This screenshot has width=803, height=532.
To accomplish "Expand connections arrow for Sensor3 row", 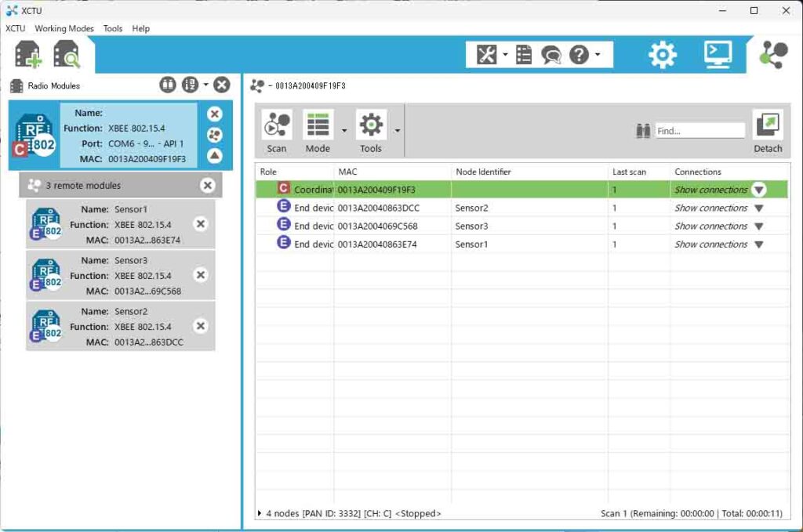I will click(759, 226).
